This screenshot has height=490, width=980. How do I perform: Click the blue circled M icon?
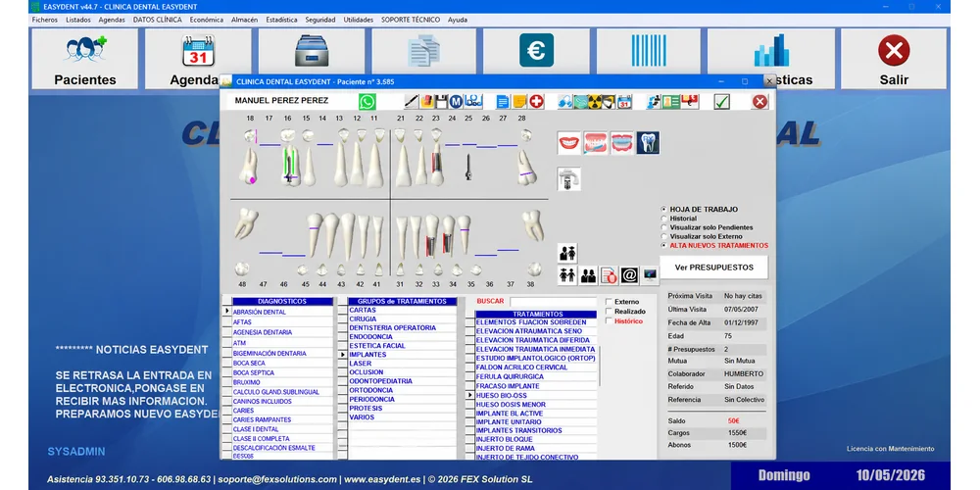coord(456,101)
